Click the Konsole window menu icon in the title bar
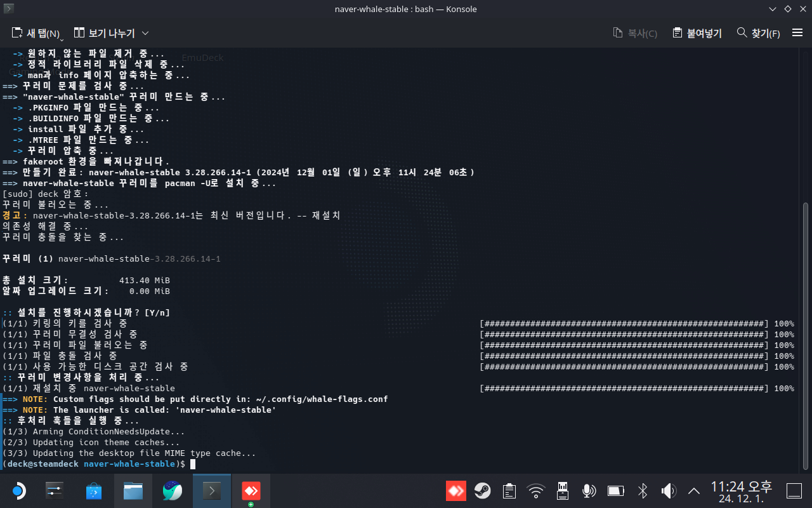 click(x=9, y=9)
